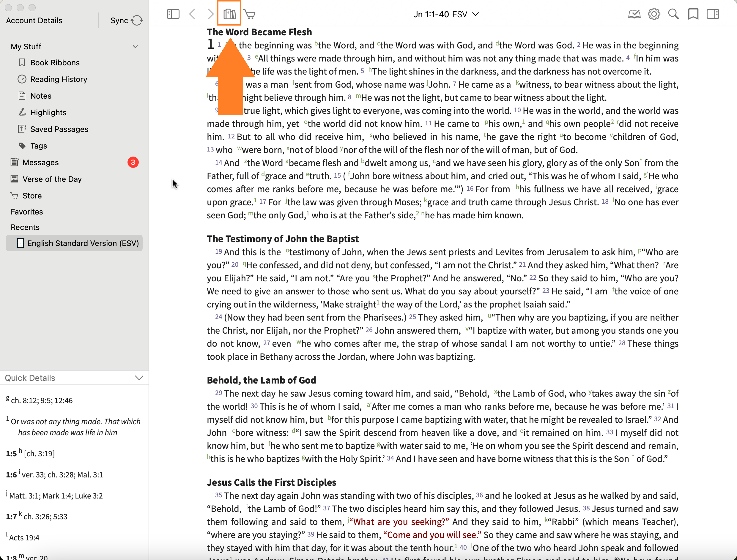Viewport: 737px width, 560px height.
Task: Click the settings gear icon
Action: point(653,14)
